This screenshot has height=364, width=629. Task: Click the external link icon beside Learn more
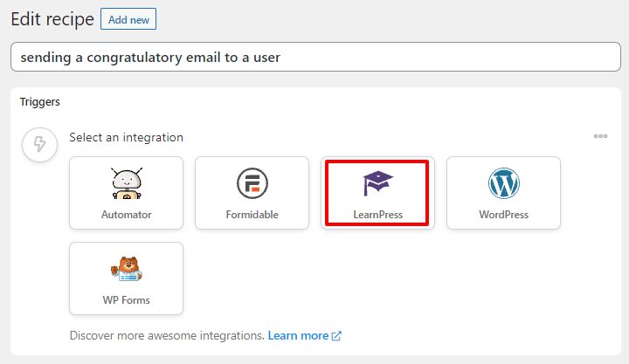click(x=336, y=336)
